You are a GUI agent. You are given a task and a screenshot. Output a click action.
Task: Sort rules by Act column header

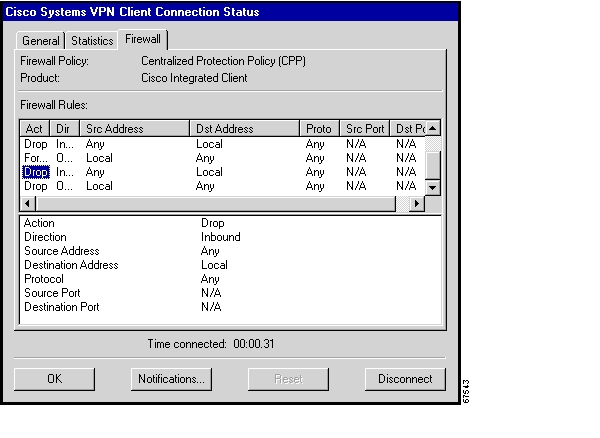click(35, 129)
